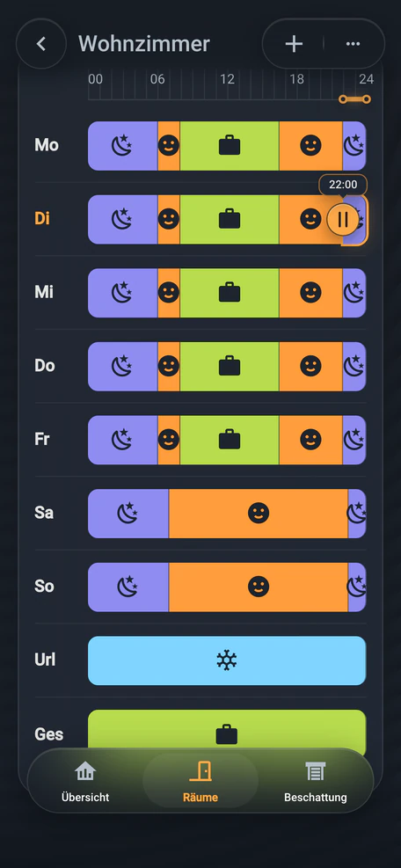Add a new schedule with plus icon
Image resolution: width=401 pixels, height=868 pixels.
point(294,44)
